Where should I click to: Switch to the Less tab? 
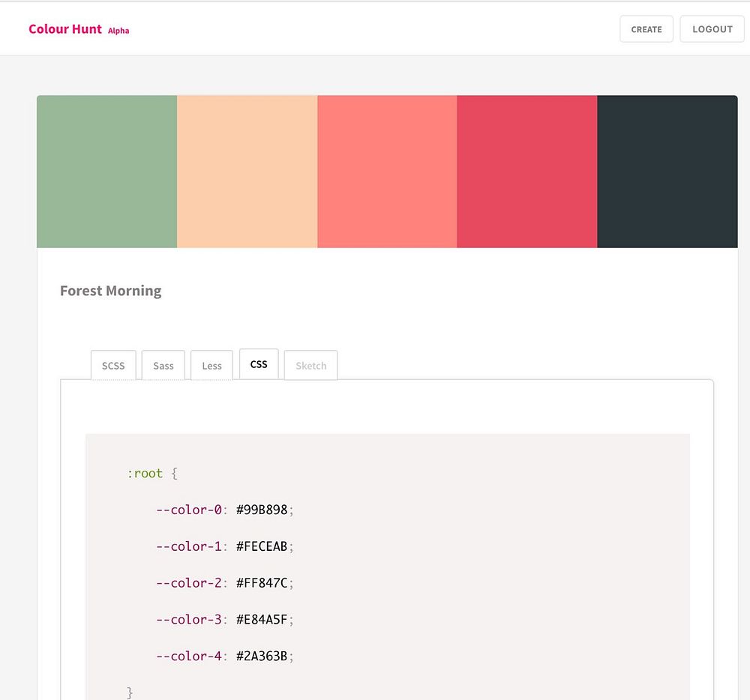211,366
